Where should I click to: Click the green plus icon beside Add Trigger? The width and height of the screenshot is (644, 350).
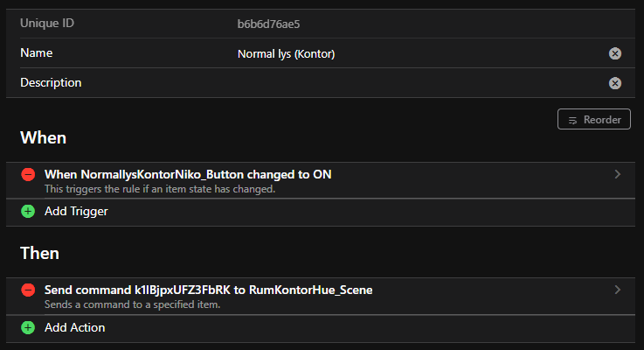click(28, 211)
